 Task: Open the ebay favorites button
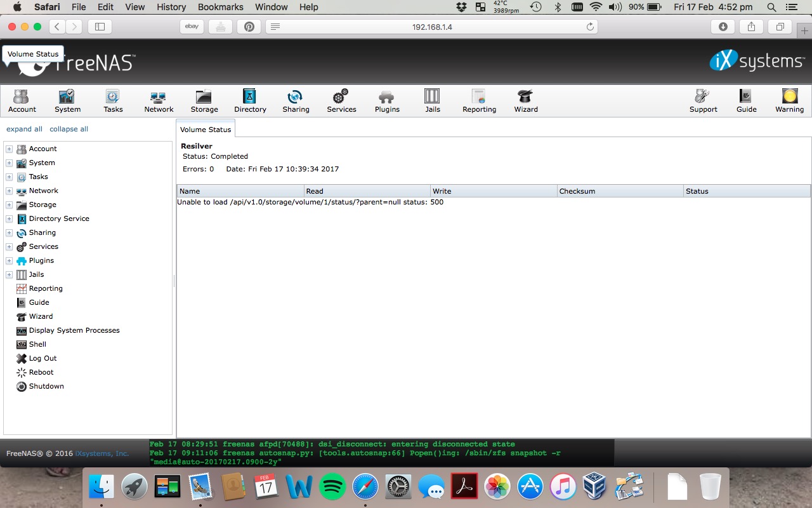coord(192,27)
